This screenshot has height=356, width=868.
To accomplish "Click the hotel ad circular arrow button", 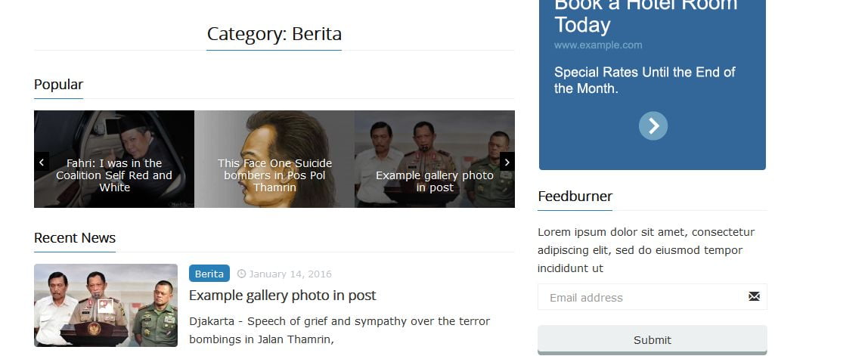I will coord(653,125).
